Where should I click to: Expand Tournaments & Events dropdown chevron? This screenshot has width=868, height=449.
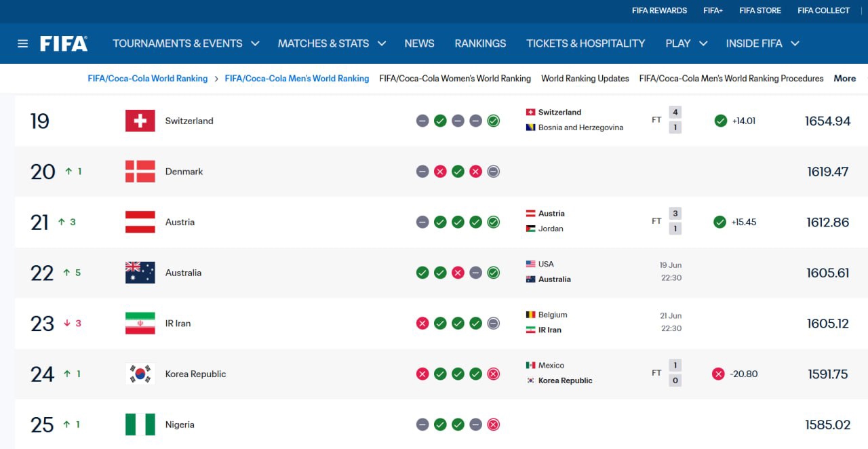255,43
